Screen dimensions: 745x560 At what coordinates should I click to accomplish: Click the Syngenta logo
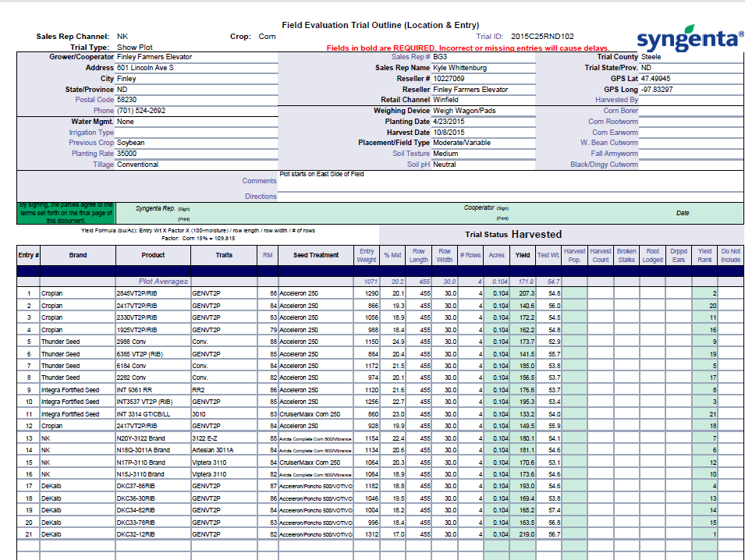coord(690,38)
